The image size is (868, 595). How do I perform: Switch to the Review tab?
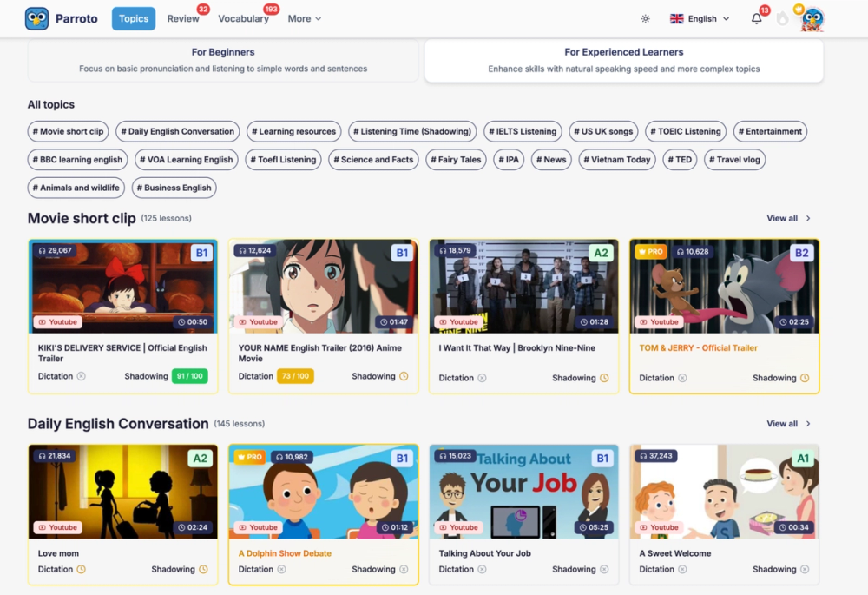coord(184,18)
